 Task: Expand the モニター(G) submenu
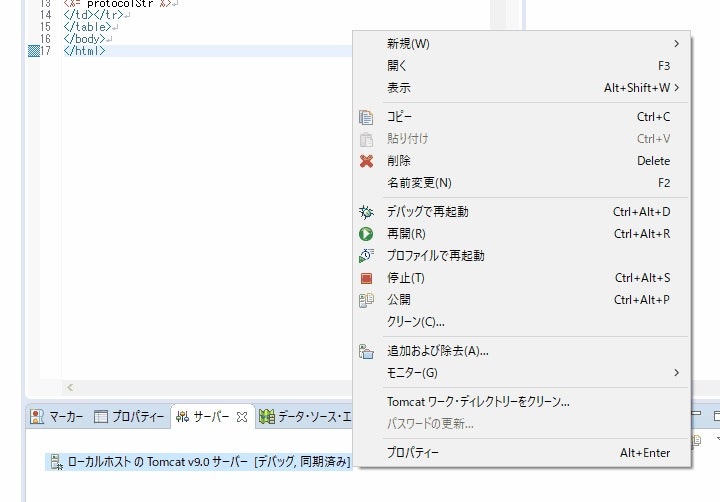(676, 372)
